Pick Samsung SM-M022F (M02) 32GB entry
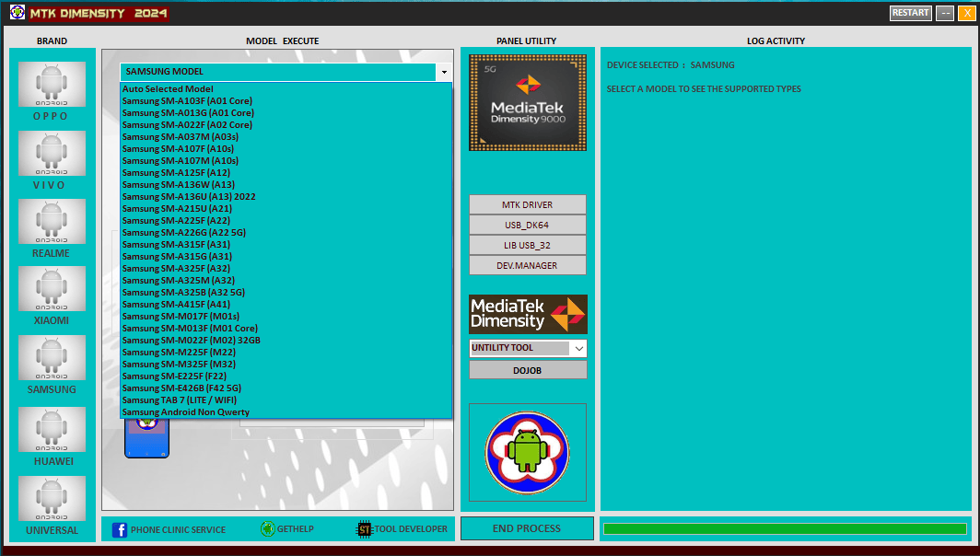Viewport: 980px width, 556px height. [x=286, y=341]
